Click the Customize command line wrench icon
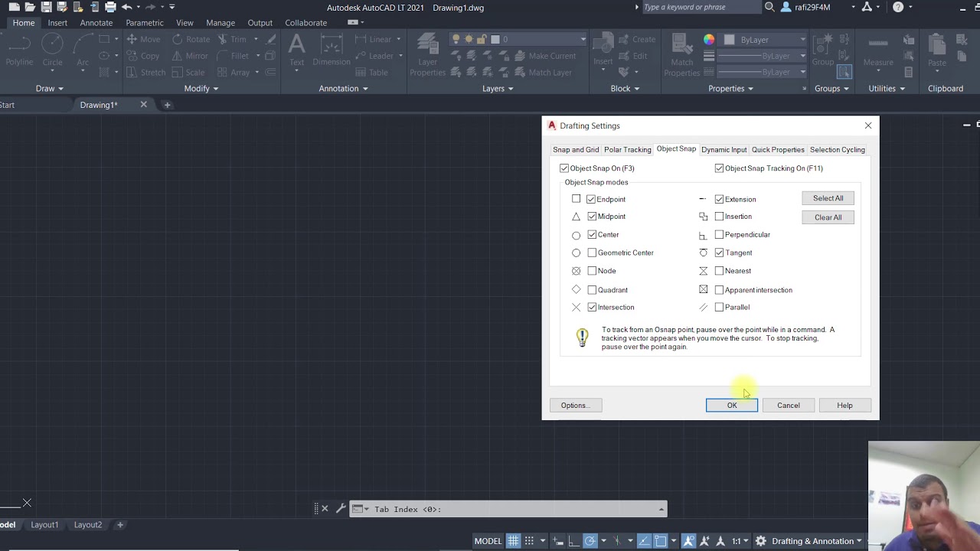980x551 pixels. (x=341, y=509)
